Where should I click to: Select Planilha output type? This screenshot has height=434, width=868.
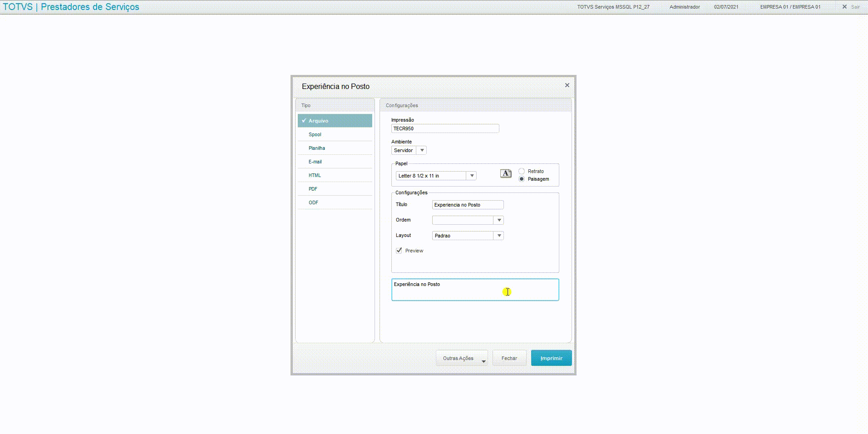[335, 148]
